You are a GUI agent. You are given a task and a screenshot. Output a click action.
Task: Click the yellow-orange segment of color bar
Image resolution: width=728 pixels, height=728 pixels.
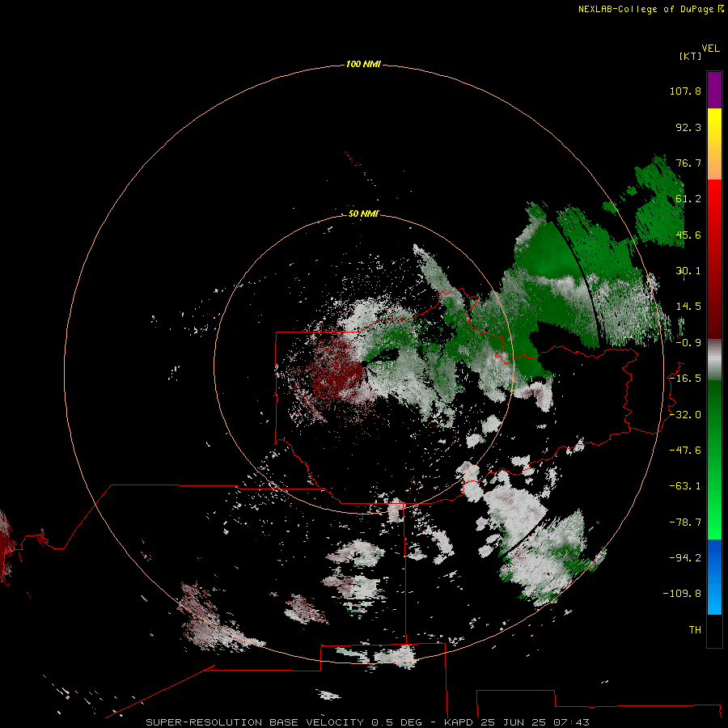714,144
